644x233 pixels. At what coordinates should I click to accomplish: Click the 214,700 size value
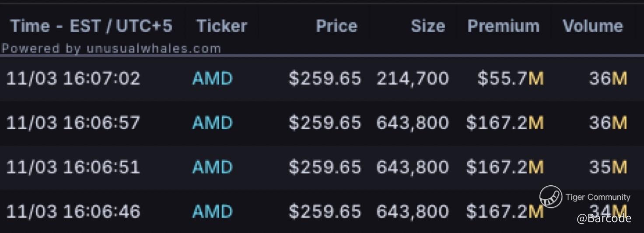[412, 79]
